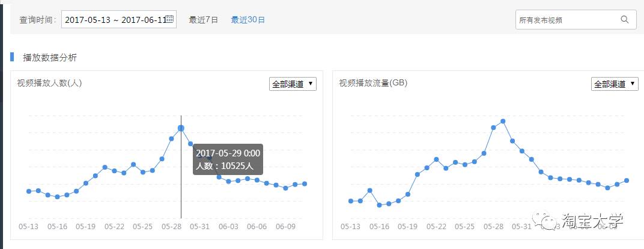
Task: Click the tooltip text 人数：10525人
Action: pyautogui.click(x=225, y=166)
